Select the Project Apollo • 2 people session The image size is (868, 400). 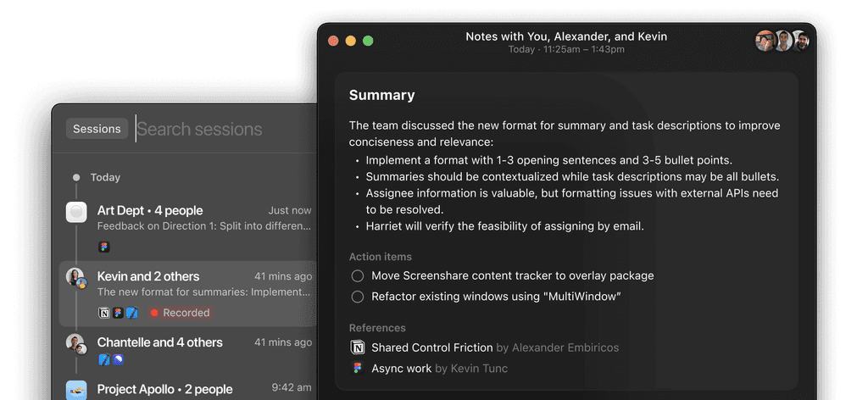188,390
